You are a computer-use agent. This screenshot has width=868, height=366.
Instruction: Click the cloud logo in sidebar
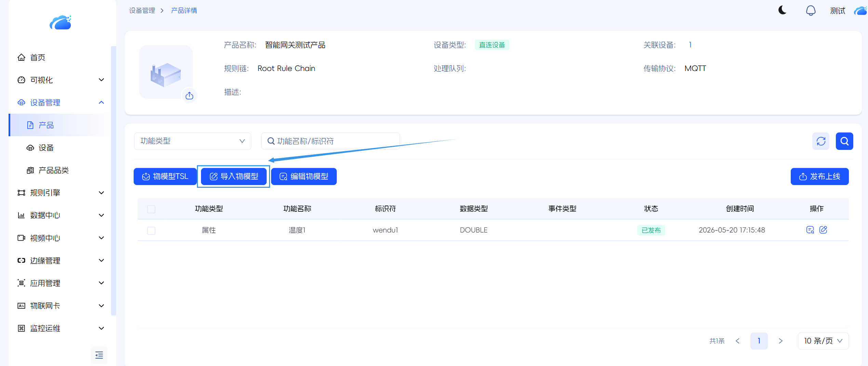coord(61,23)
